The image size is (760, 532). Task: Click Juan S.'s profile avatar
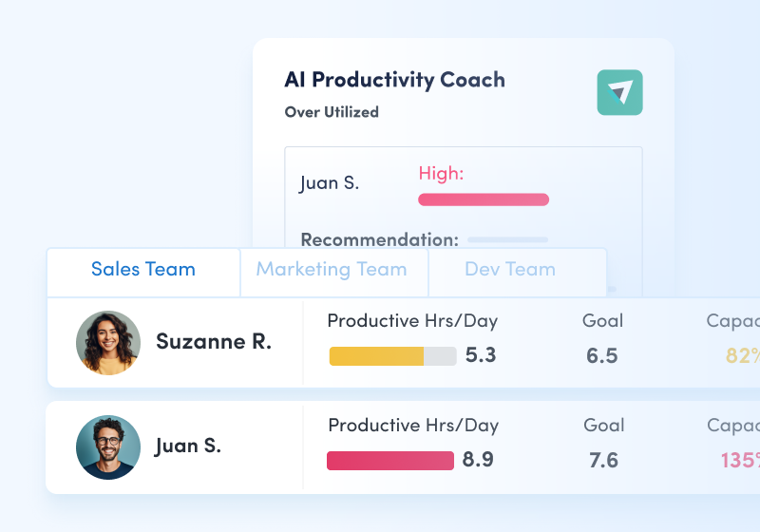(x=108, y=447)
